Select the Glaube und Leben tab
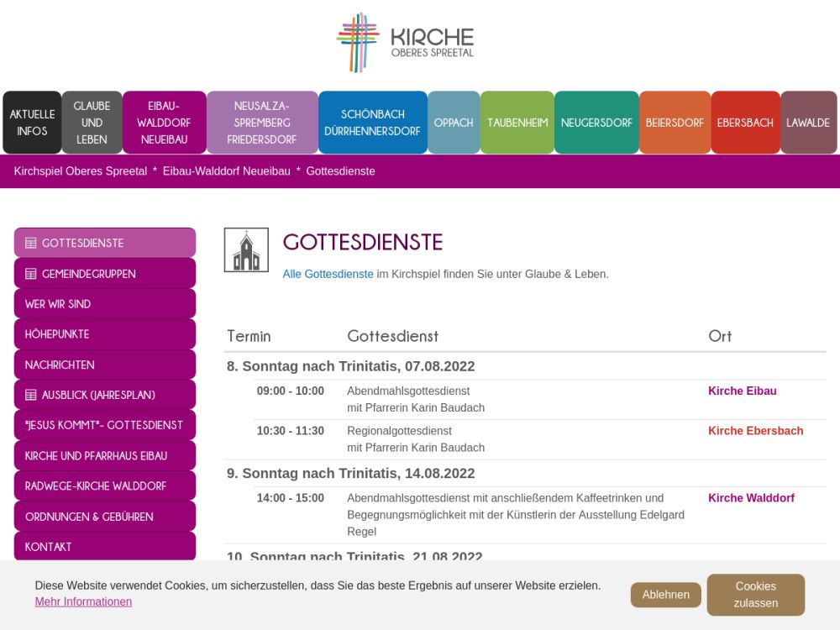Viewport: 840px width, 630px height. click(92, 123)
